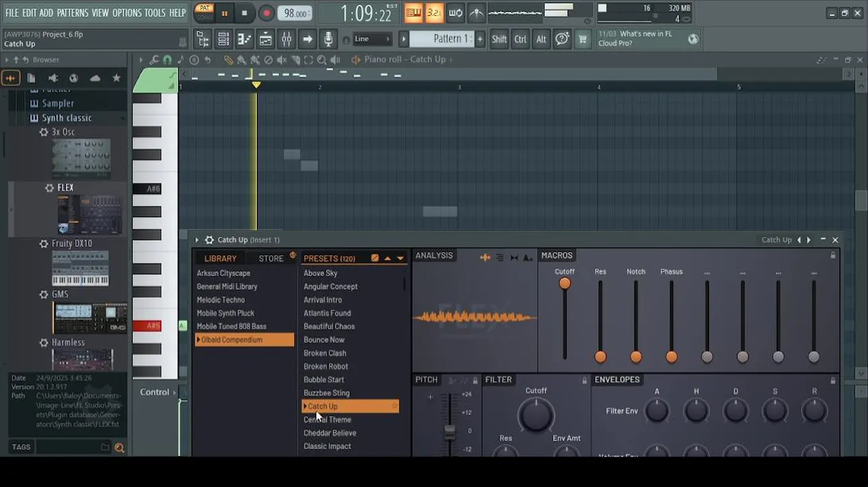This screenshot has height=487, width=868.
Task: Open browser search magnifier icon
Action: click(x=120, y=447)
